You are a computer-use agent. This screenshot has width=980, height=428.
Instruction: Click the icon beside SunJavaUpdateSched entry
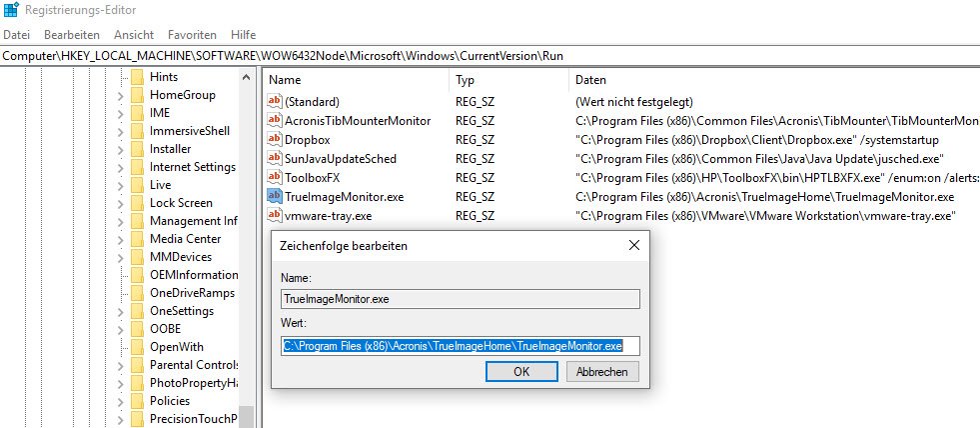[x=274, y=158]
